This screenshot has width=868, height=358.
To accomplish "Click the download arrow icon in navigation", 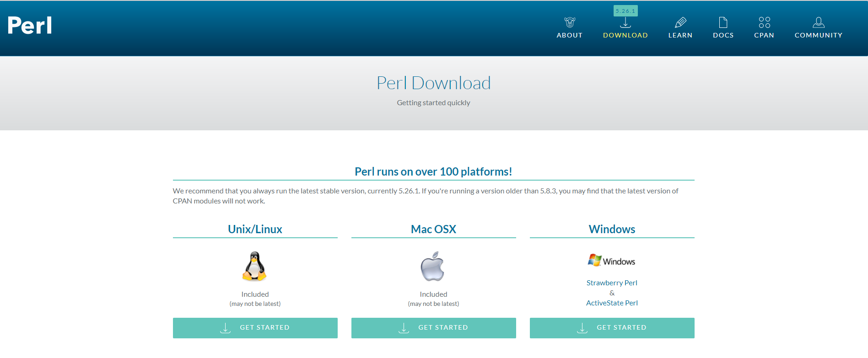I will click(x=625, y=23).
